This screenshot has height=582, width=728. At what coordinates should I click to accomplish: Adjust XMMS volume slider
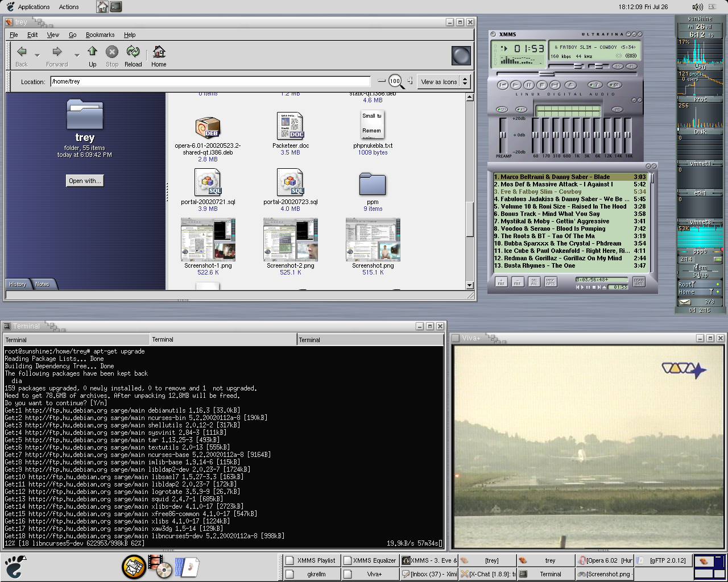tap(579, 66)
